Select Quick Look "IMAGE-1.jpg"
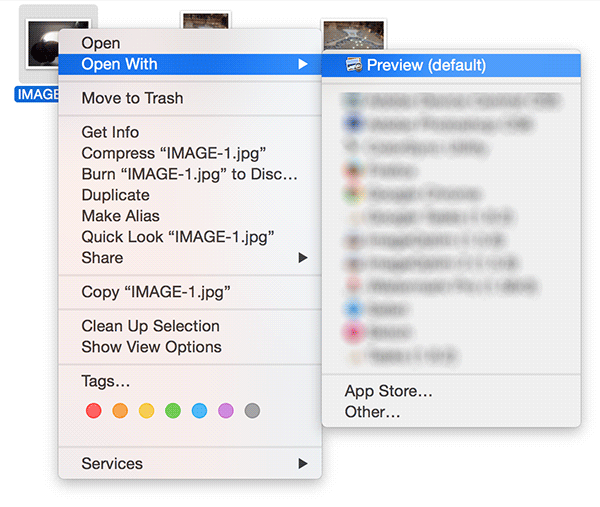 tap(190, 237)
